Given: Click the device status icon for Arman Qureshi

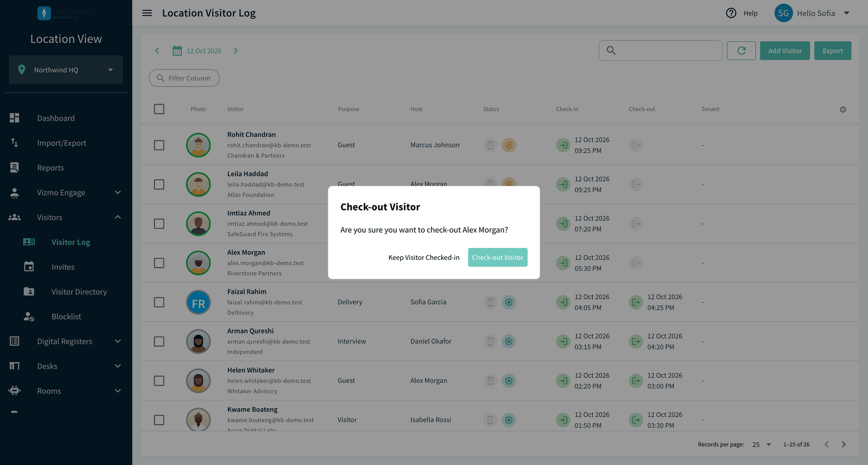Looking at the screenshot, I should pyautogui.click(x=490, y=342).
